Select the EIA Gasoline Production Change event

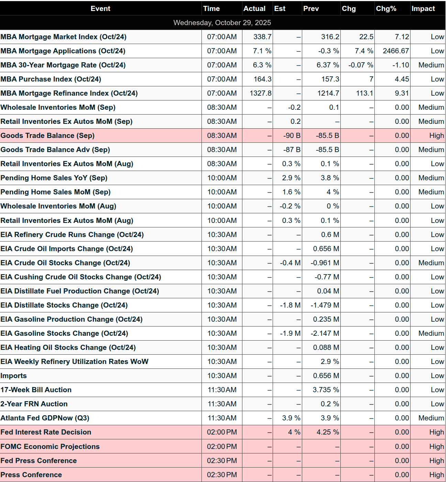point(72,319)
